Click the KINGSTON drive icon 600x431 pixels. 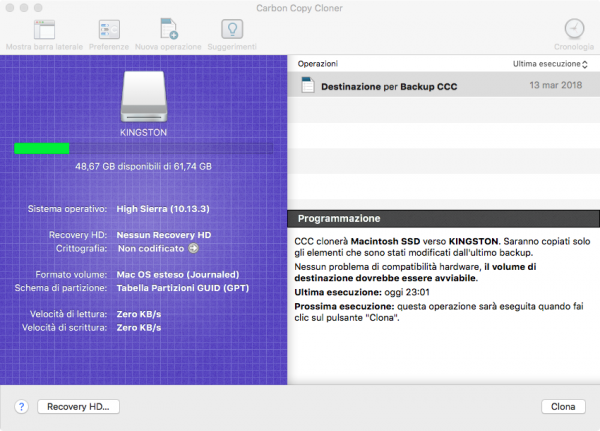coord(144,96)
